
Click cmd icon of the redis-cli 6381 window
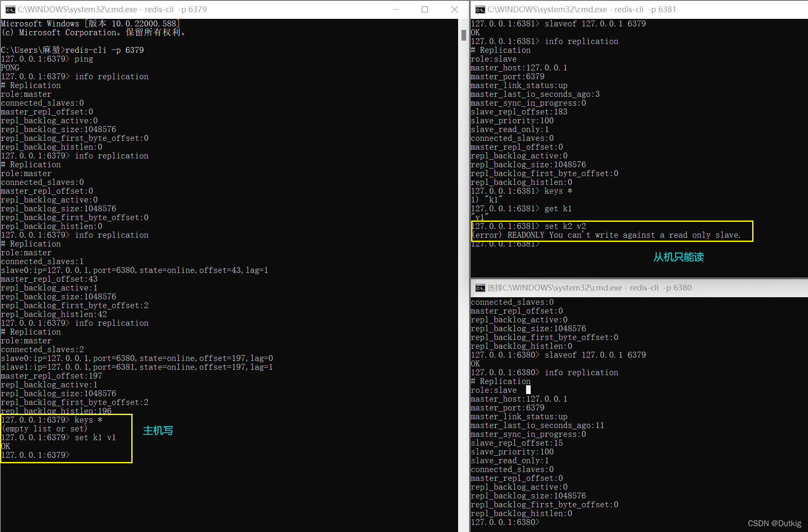tap(480, 9)
